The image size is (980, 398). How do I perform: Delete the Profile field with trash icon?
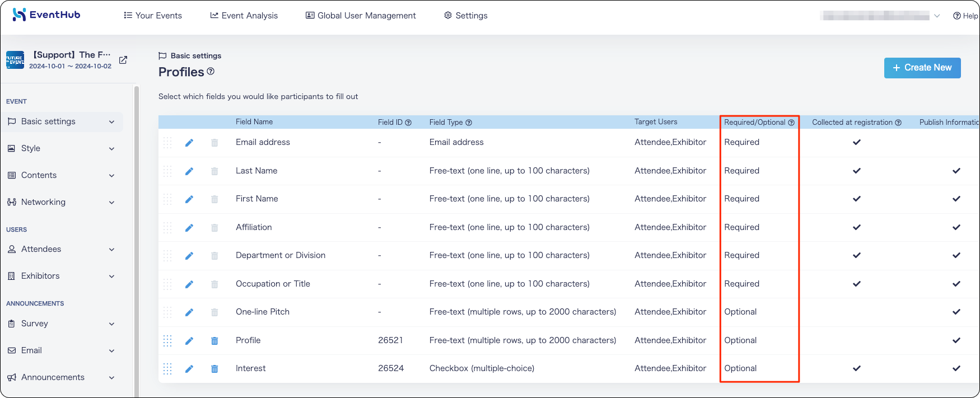(x=214, y=341)
